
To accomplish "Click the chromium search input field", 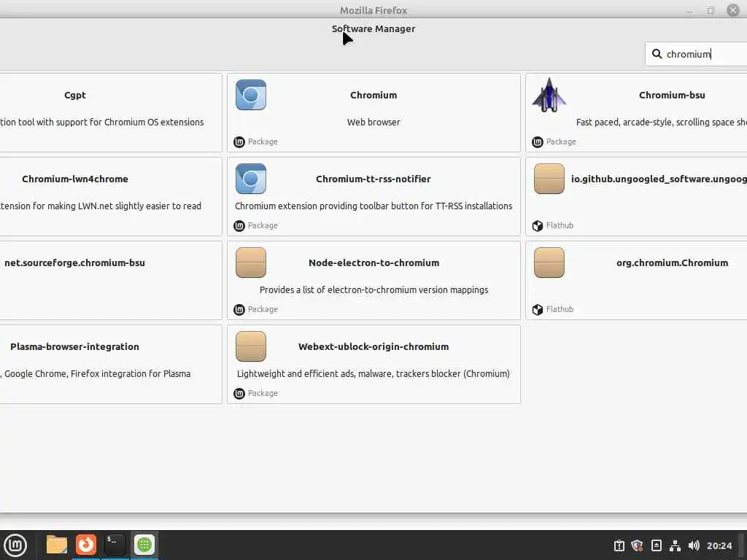I will click(x=696, y=54).
